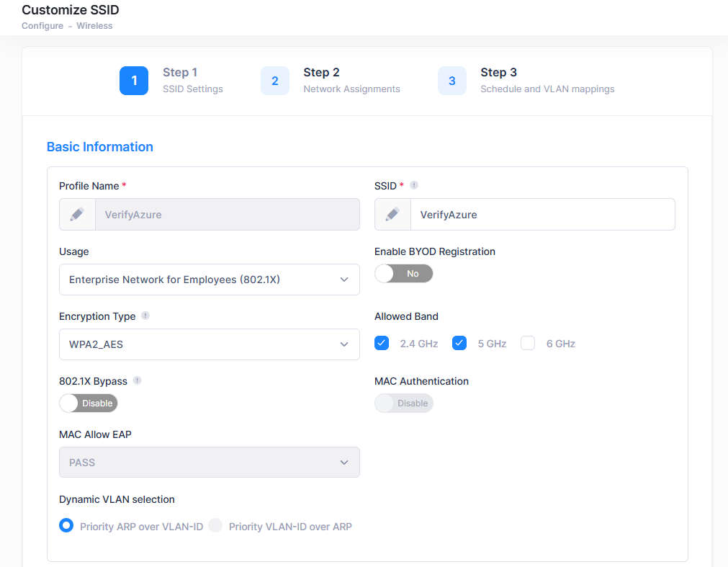Click the info icon next to 802.1X Bypass

point(138,380)
